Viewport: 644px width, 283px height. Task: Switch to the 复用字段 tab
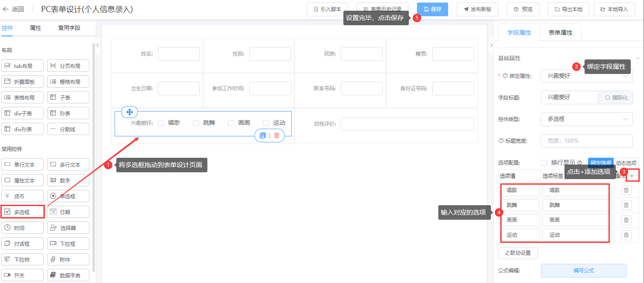[x=69, y=28]
